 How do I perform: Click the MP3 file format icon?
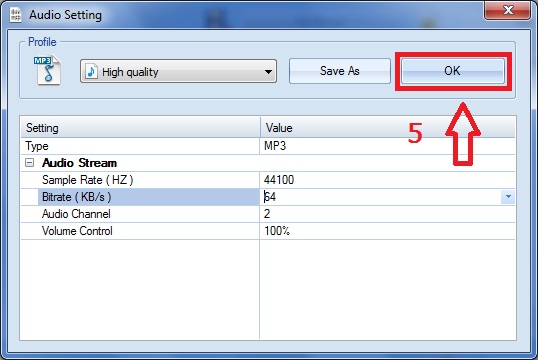point(47,70)
